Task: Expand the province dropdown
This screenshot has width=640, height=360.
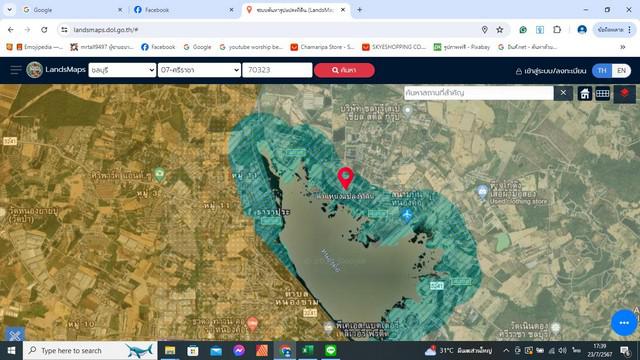Action: 122,70
